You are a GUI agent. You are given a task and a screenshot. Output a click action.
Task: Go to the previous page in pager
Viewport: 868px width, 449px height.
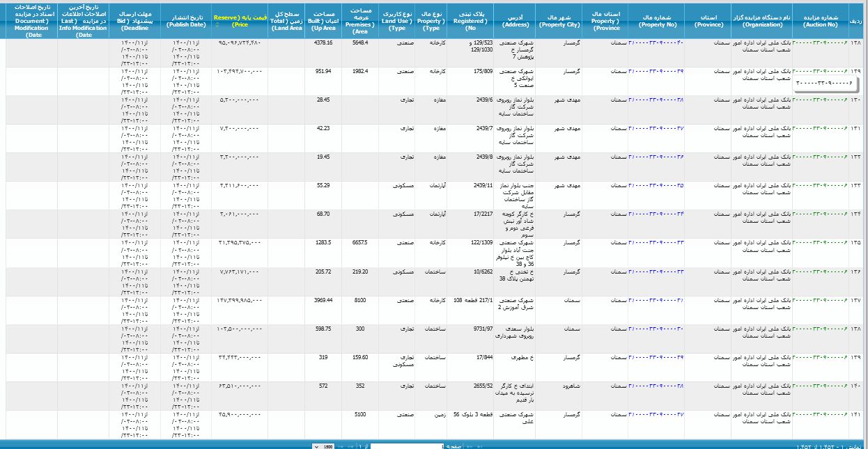pyautogui.click(x=470, y=446)
